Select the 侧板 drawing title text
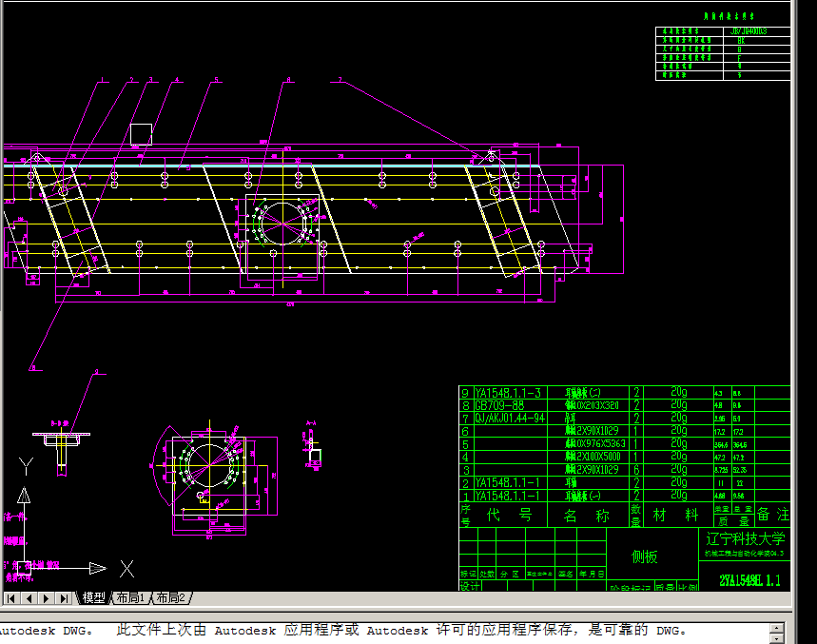Screen dimensions: 817x644 click(645, 557)
